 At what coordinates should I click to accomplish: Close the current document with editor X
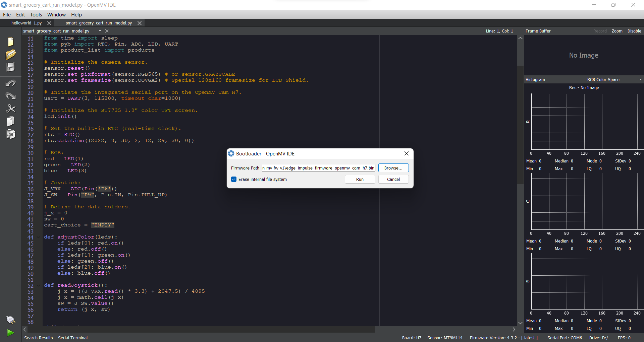point(107,31)
